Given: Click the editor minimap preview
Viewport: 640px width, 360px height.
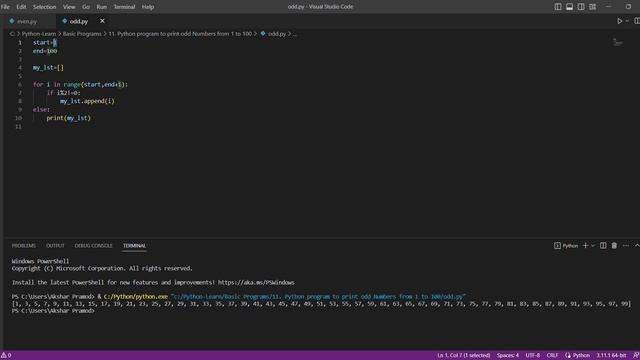Looking at the screenshot, I should pos(618,42).
